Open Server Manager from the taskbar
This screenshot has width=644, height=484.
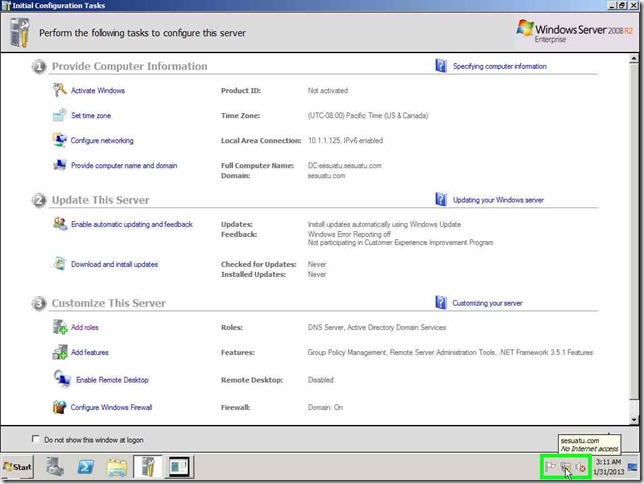tap(54, 467)
